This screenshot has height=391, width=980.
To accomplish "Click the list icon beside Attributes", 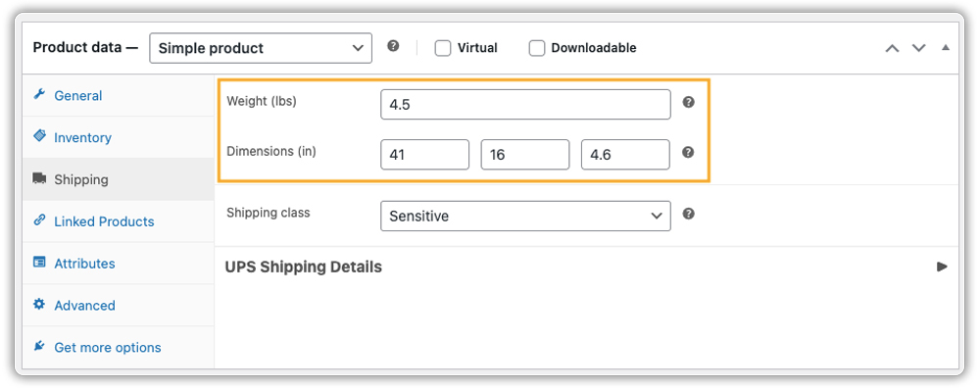I will click(x=39, y=263).
